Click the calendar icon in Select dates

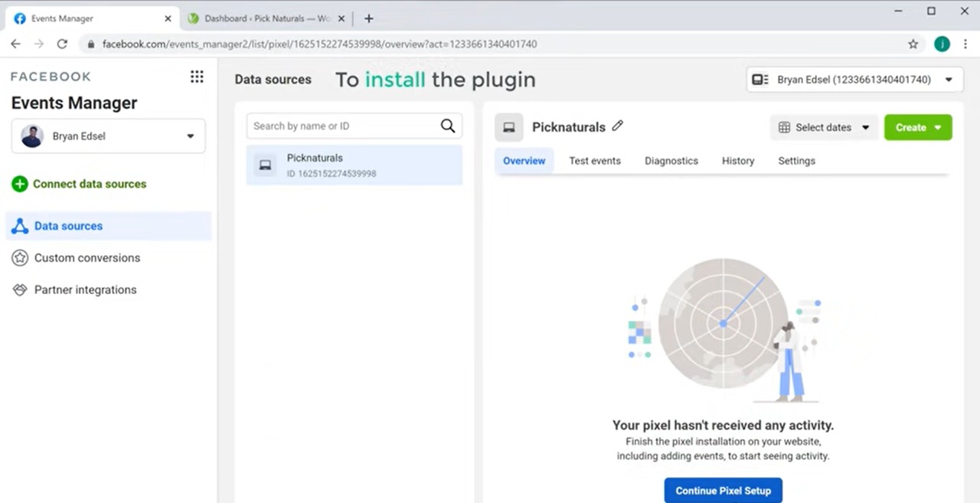coord(784,128)
